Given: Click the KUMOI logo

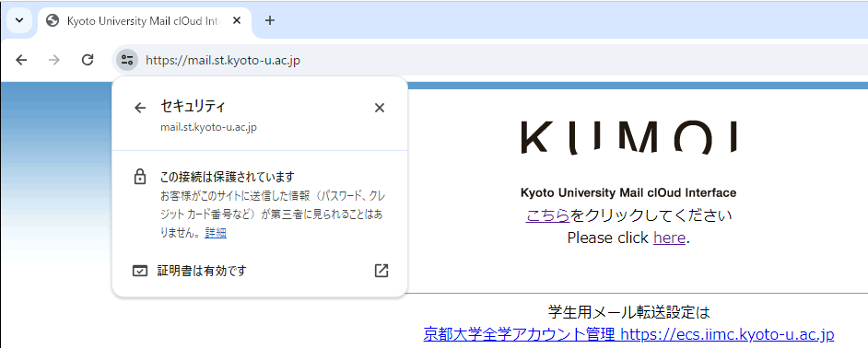Looking at the screenshot, I should [628, 137].
